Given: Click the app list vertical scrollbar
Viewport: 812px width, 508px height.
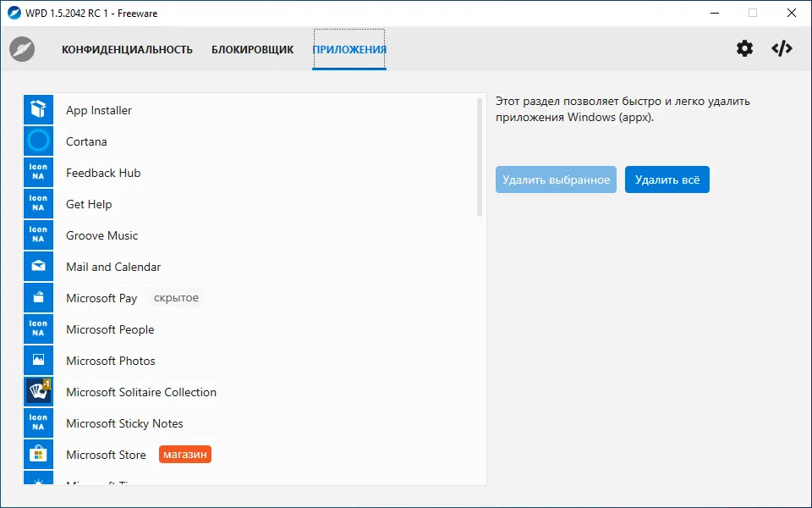Looking at the screenshot, I should 480,157.
